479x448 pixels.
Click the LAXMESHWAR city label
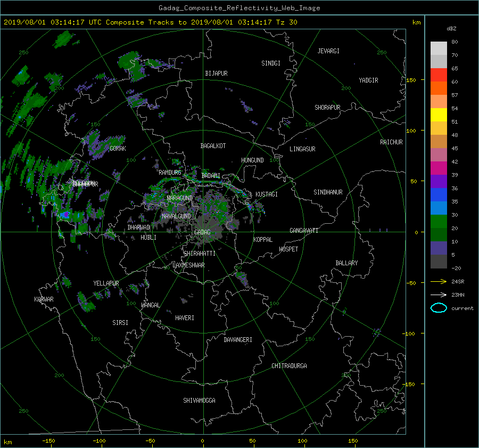pyautogui.click(x=188, y=265)
